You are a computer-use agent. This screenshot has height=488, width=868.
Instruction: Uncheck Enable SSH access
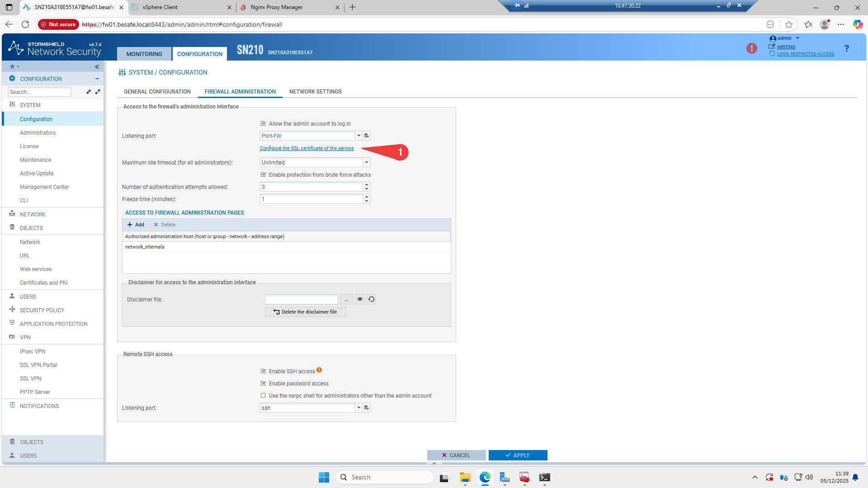(263, 371)
